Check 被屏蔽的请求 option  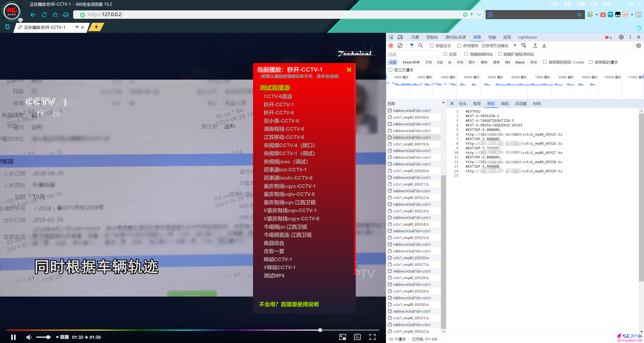(591, 62)
